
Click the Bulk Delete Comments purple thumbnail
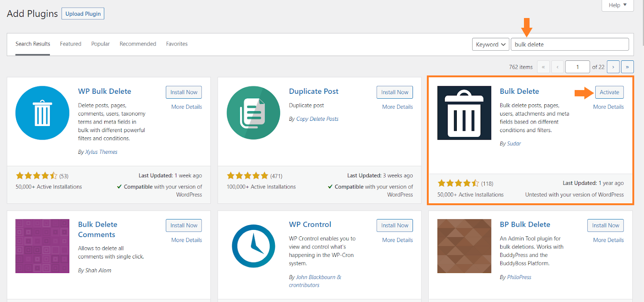click(42, 246)
